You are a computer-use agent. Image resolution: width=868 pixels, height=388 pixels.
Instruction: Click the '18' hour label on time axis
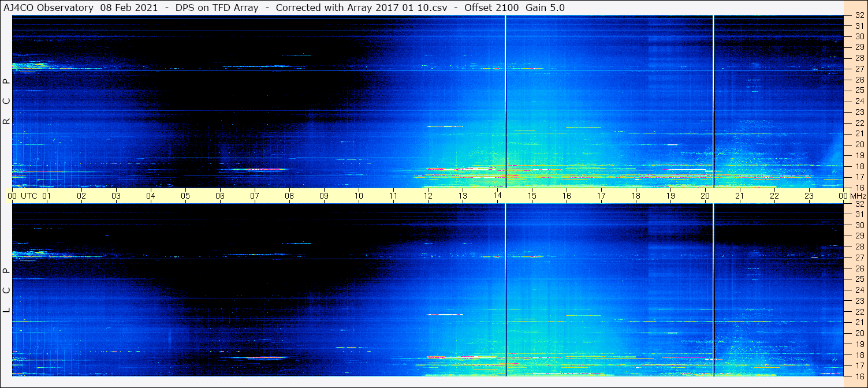(636, 196)
